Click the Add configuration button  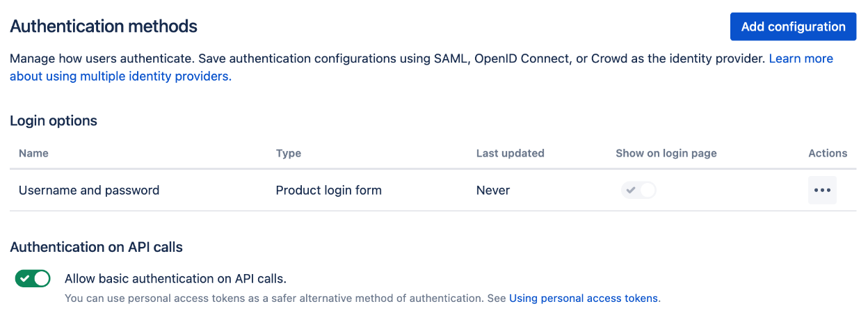pos(793,26)
